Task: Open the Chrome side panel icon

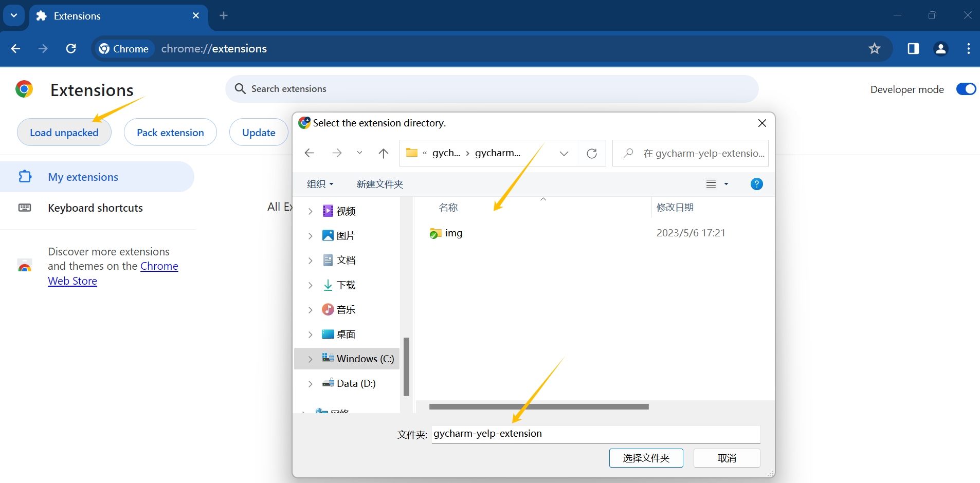Action: pos(913,49)
